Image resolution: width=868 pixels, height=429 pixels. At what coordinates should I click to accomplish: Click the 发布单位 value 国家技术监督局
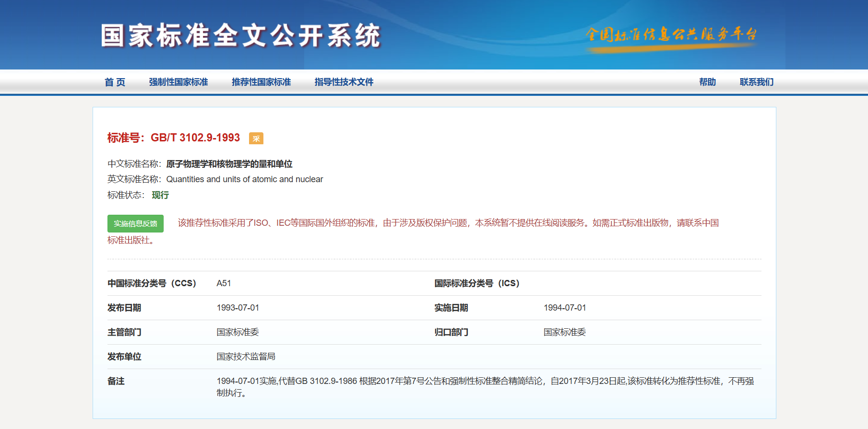coord(246,357)
